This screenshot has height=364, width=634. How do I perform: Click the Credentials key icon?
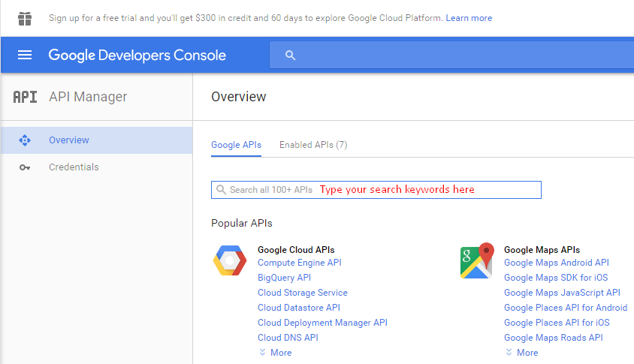pos(25,167)
